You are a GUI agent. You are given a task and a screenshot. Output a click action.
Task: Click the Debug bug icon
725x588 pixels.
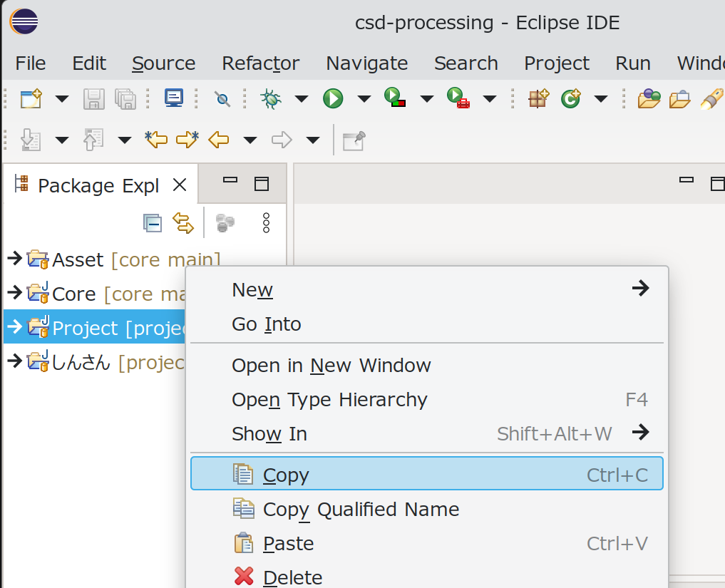tap(270, 98)
